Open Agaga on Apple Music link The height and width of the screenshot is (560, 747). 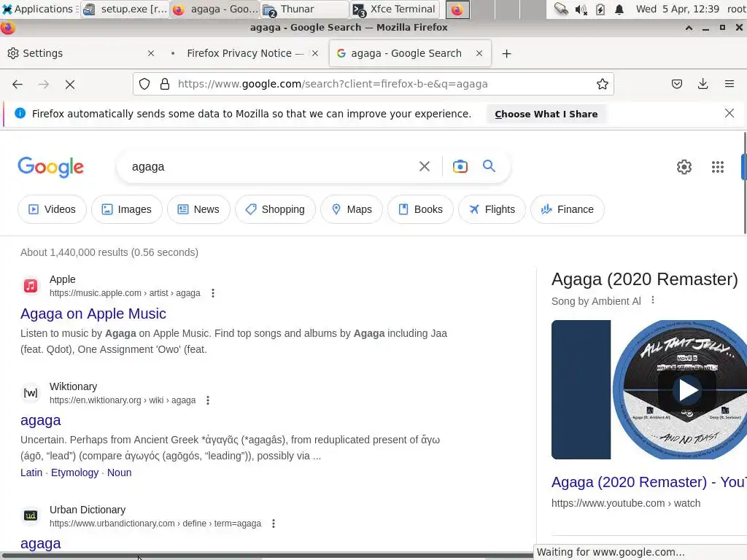click(x=93, y=314)
